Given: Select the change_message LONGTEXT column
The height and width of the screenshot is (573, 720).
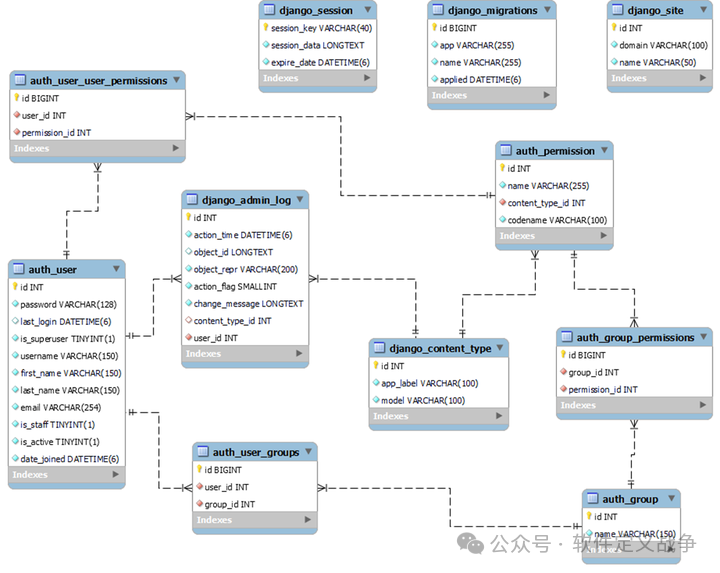Looking at the screenshot, I should (x=245, y=303).
